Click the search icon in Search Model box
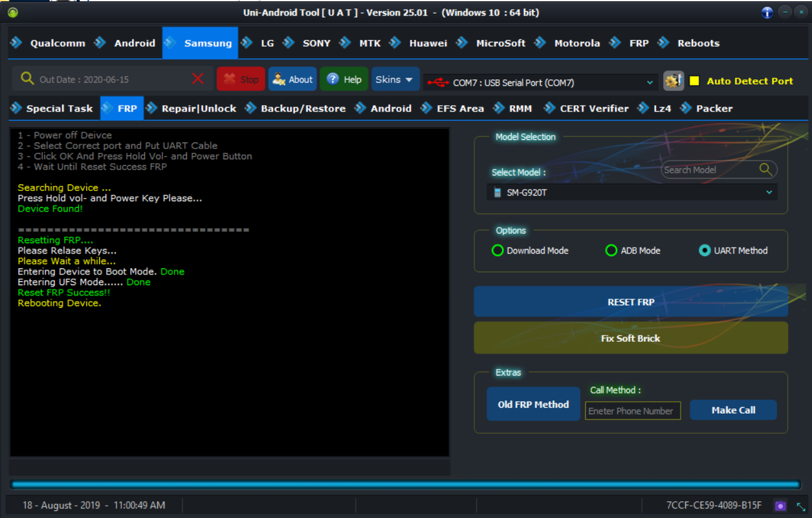 click(765, 169)
